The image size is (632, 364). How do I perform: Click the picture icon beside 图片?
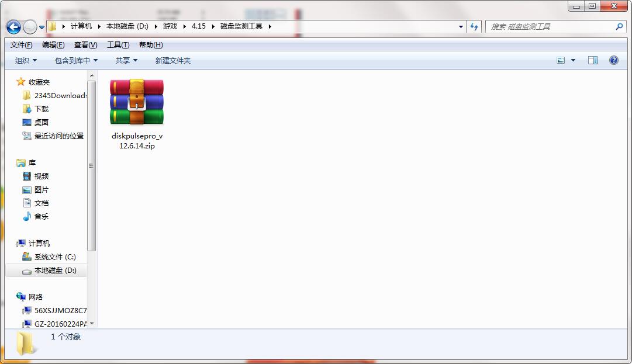27,190
